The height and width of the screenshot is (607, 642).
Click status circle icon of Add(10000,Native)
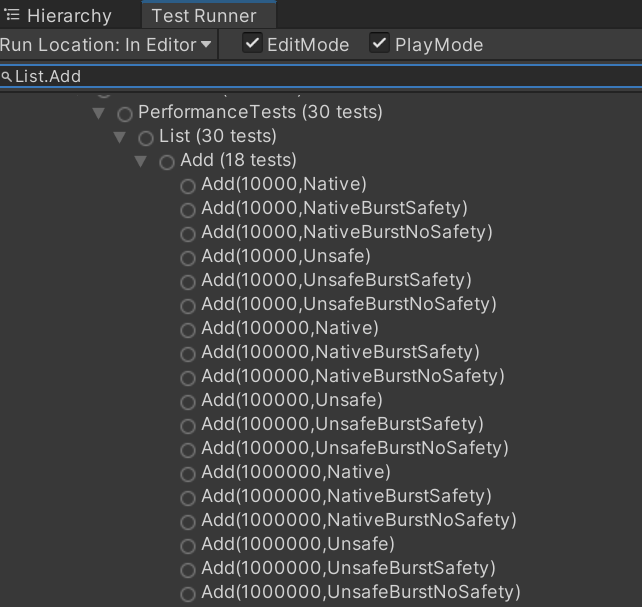[x=187, y=185]
